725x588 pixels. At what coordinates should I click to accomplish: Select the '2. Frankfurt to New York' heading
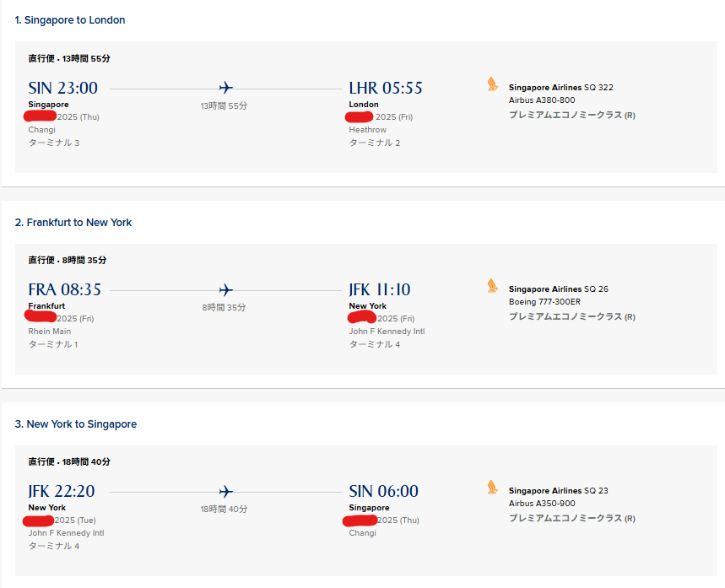pos(73,223)
